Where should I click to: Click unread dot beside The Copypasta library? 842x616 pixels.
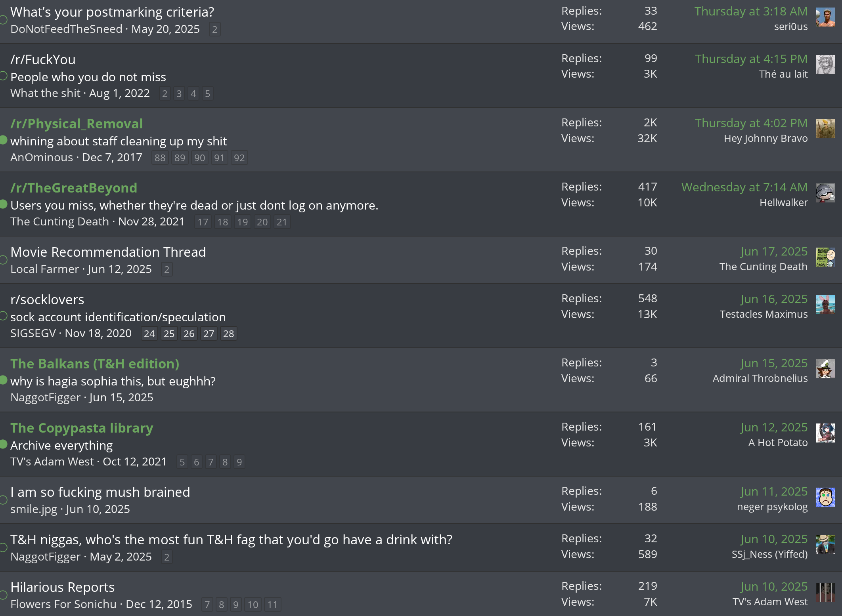3,444
